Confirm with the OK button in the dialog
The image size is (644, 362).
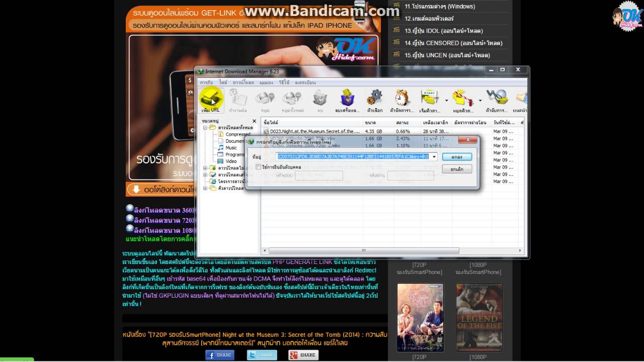[457, 157]
